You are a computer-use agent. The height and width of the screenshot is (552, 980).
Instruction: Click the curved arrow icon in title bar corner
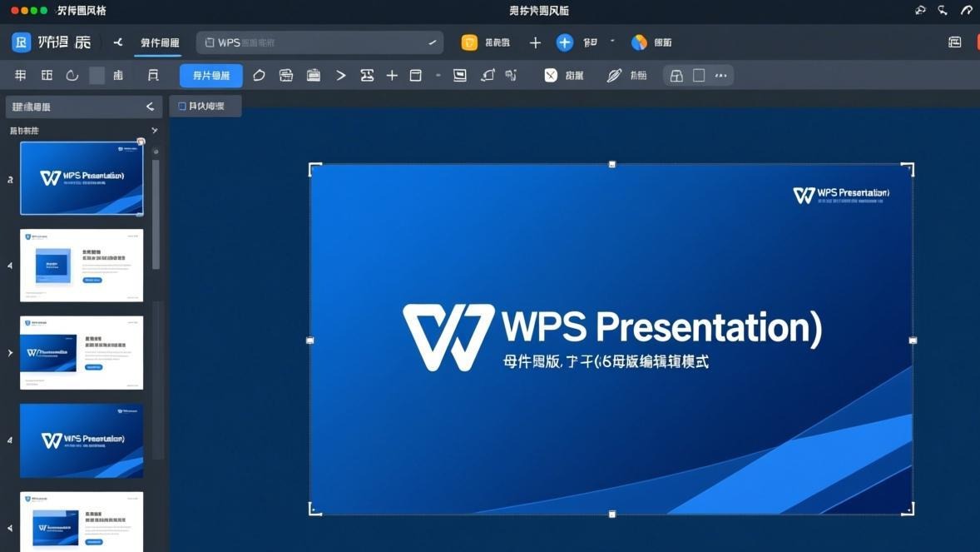pos(966,10)
